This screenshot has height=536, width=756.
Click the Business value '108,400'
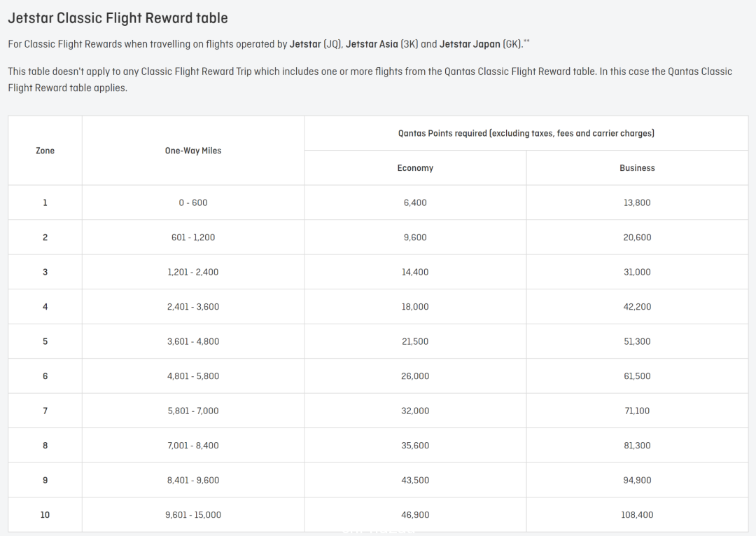(637, 515)
